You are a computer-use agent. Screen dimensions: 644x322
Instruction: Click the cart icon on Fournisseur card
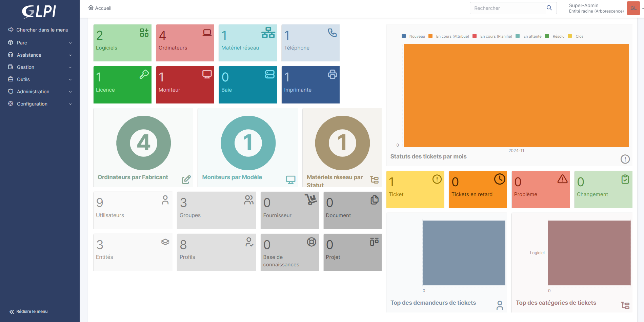(x=310, y=200)
